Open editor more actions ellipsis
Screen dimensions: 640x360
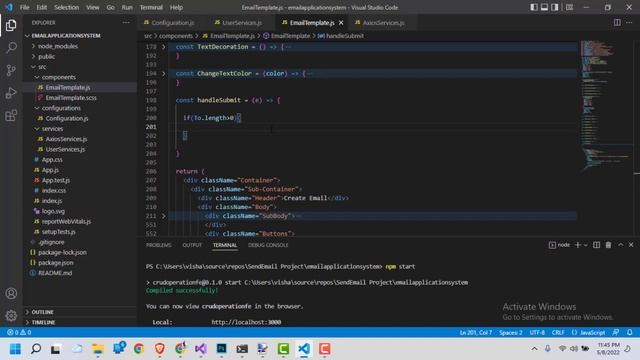coord(629,22)
